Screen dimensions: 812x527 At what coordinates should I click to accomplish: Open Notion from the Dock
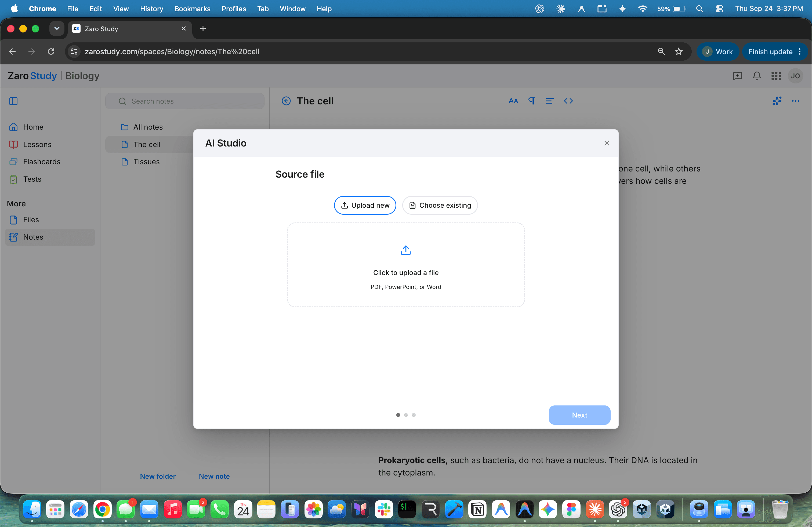(x=477, y=510)
